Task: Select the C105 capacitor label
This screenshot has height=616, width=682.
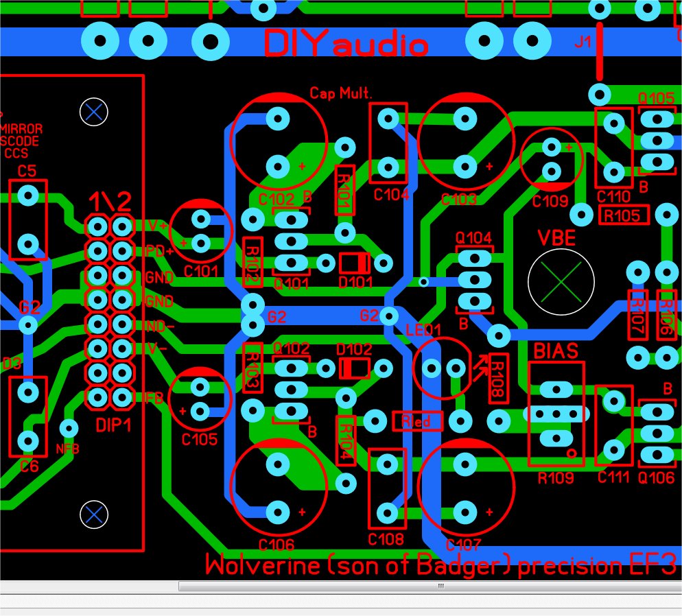Action: [199, 440]
